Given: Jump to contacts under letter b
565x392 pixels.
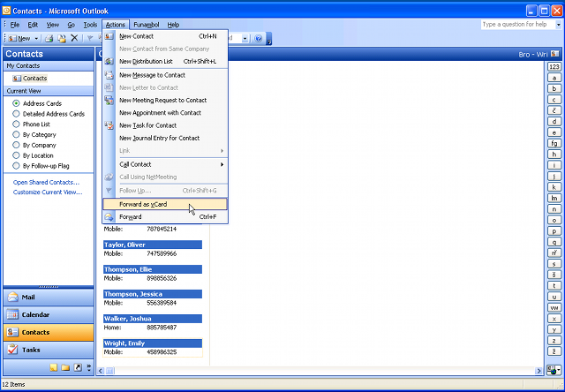Looking at the screenshot, I should [554, 88].
